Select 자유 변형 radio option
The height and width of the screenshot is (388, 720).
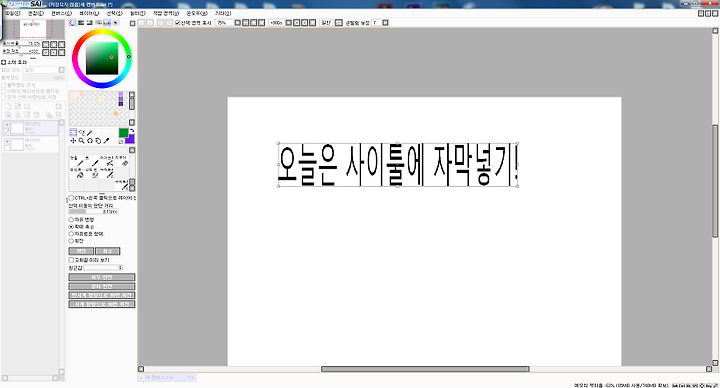point(71,220)
